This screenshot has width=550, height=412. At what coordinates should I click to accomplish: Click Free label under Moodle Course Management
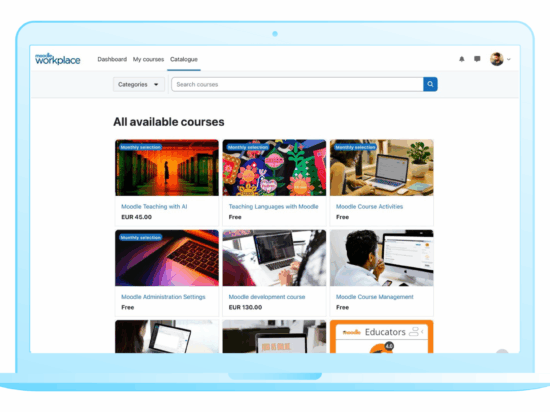point(342,307)
